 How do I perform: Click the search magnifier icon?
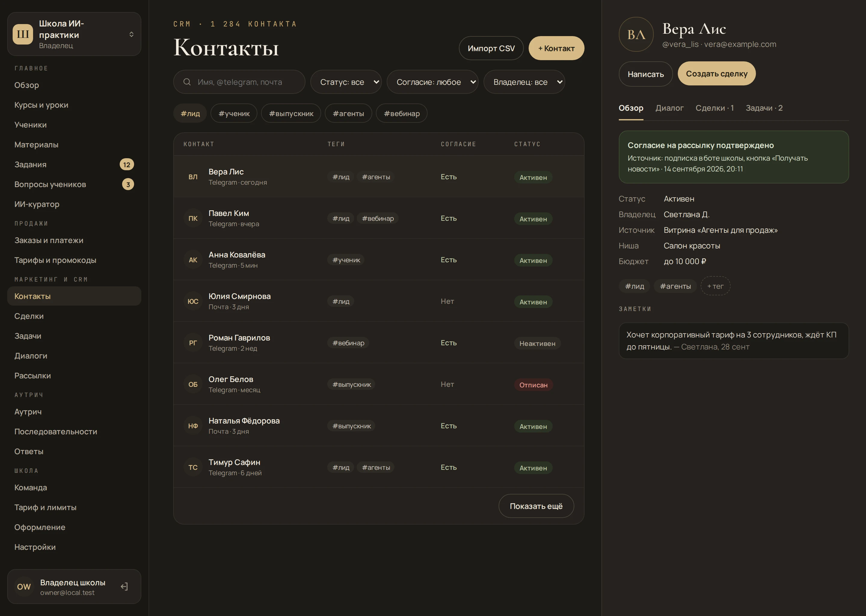pyautogui.click(x=187, y=82)
